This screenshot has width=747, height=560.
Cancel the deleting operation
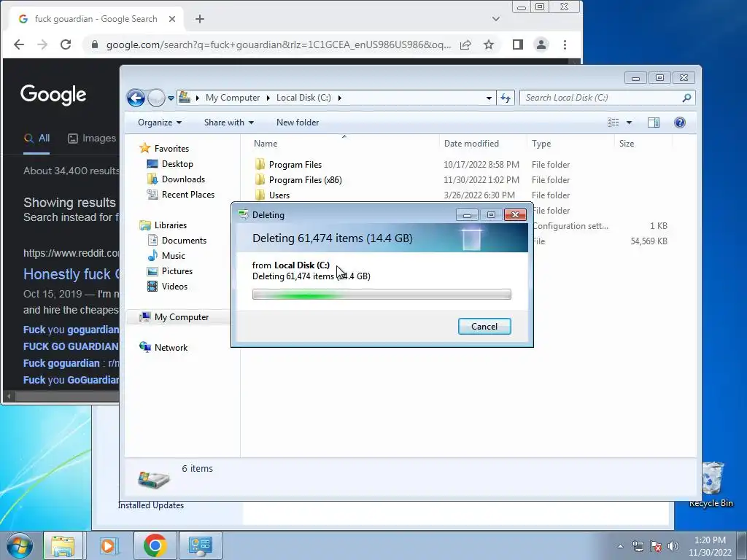point(484,326)
